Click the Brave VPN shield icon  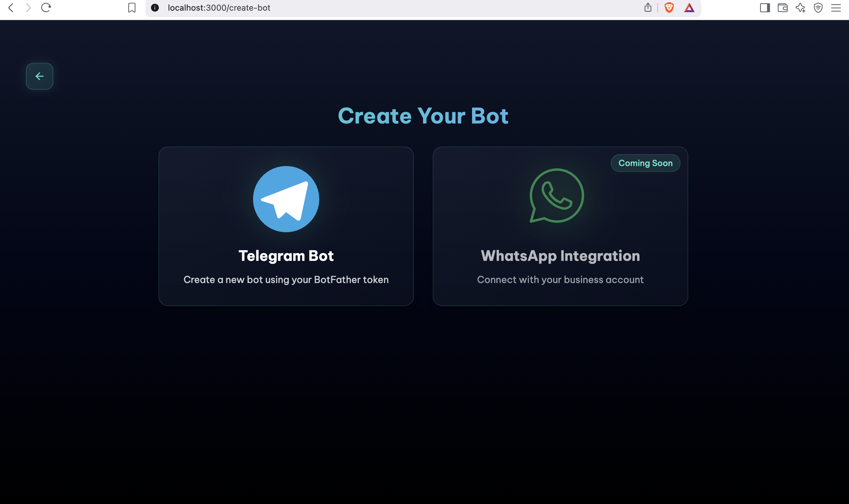click(x=818, y=7)
